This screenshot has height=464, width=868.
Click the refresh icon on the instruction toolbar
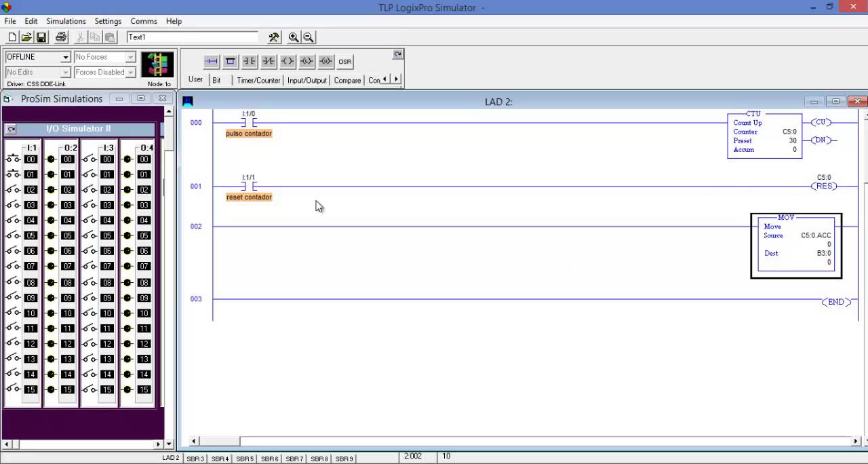398,54
